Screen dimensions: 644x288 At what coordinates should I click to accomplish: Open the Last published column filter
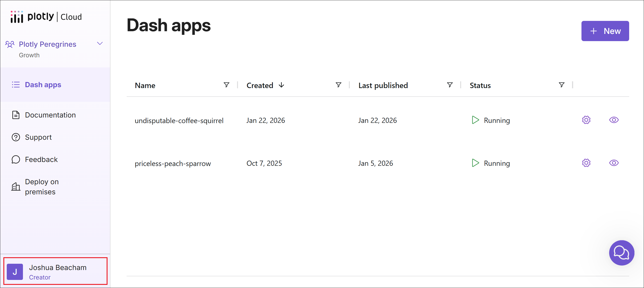click(449, 85)
